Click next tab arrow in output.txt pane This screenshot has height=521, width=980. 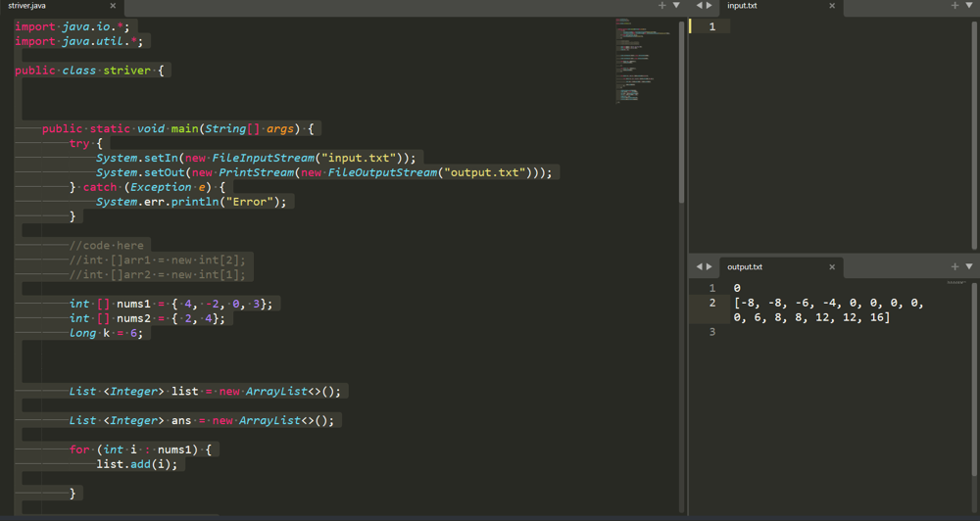(x=709, y=266)
